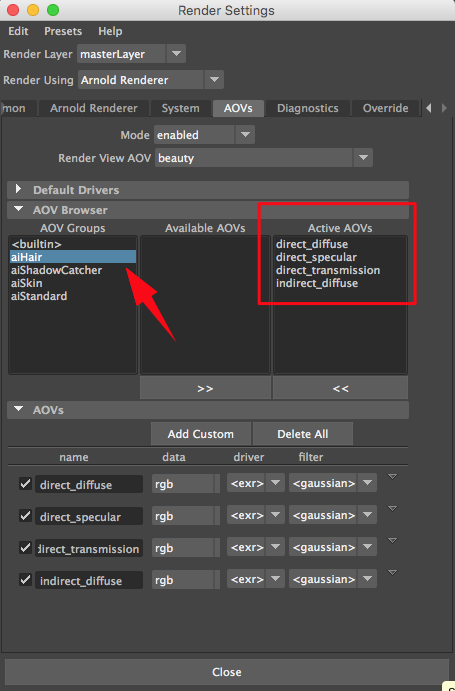
Task: Disable the direct_specular AOV checkbox
Action: click(x=26, y=516)
